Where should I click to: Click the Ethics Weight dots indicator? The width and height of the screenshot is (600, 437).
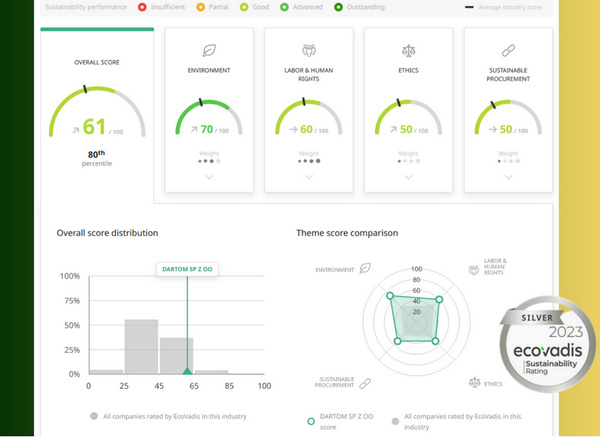[x=408, y=161]
